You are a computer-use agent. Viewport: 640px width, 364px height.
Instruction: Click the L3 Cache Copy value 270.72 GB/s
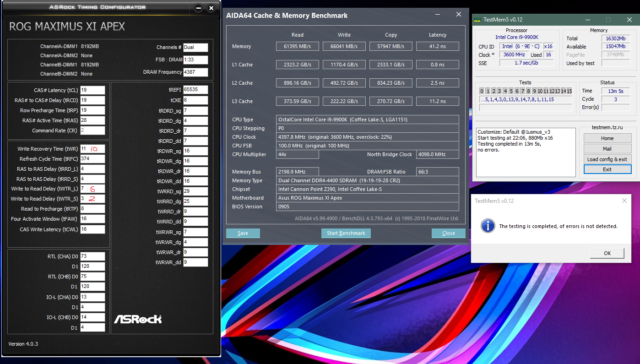click(x=391, y=101)
